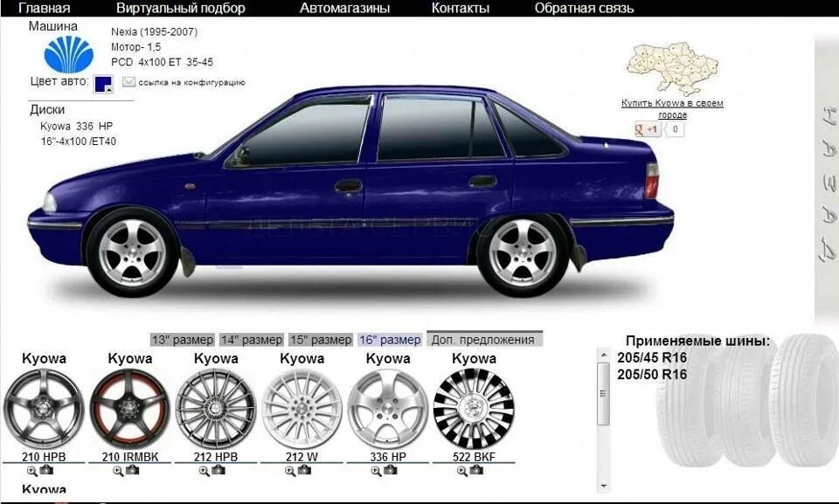Click the tire list scrollbar thumb
839x504 pixels.
click(x=604, y=394)
